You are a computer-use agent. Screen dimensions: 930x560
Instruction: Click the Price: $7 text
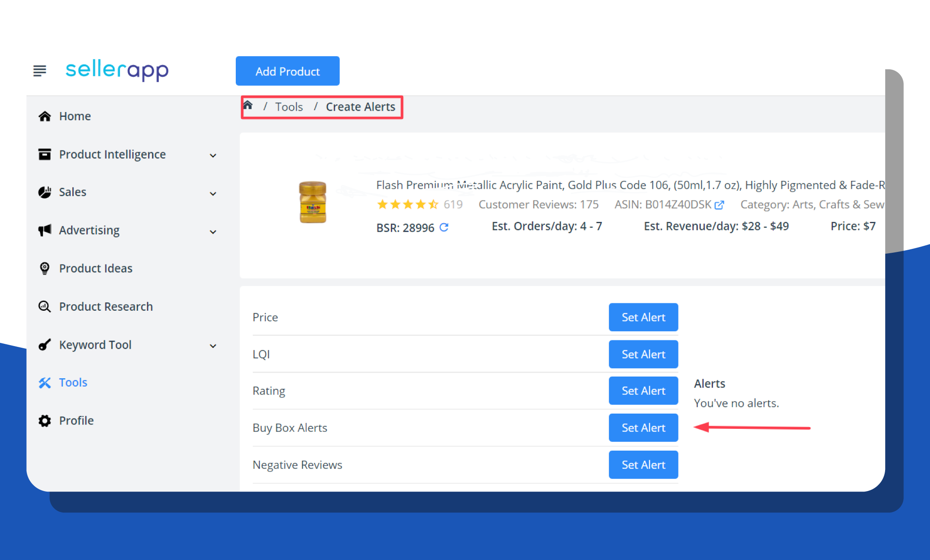(853, 226)
